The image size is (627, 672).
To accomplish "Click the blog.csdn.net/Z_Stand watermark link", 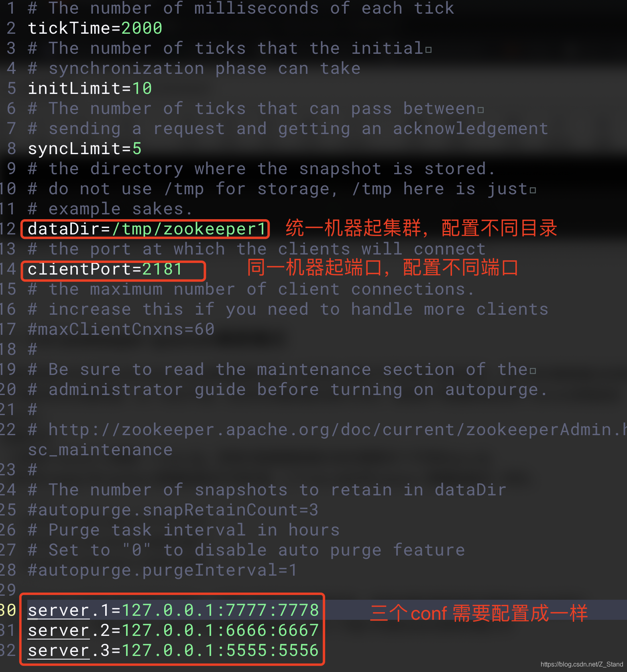I will [582, 664].
